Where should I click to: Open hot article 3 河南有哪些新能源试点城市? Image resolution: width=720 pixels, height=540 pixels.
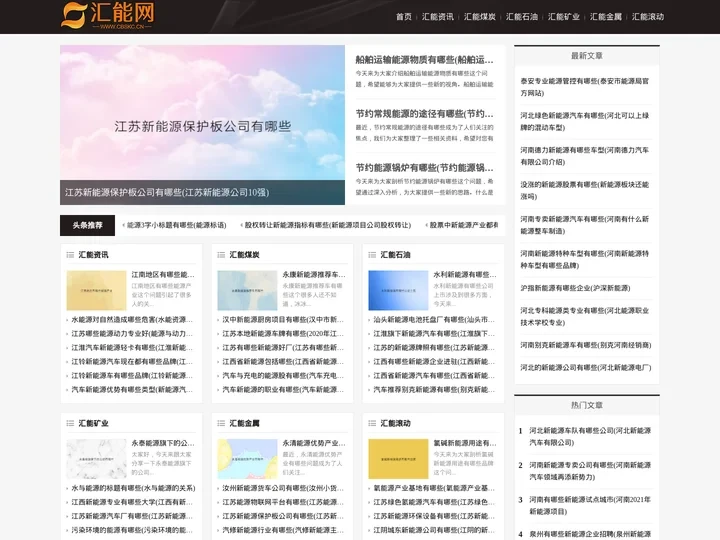(x=590, y=506)
